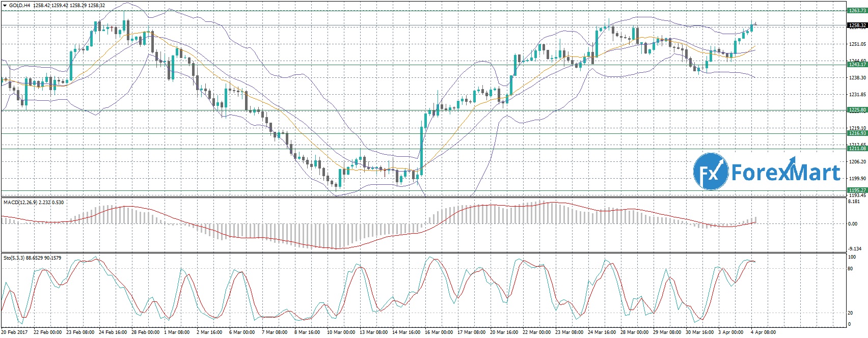Click the dropdown triangle beside GOLD,H4
The image size is (868, 338).
pyautogui.click(x=4, y=6)
